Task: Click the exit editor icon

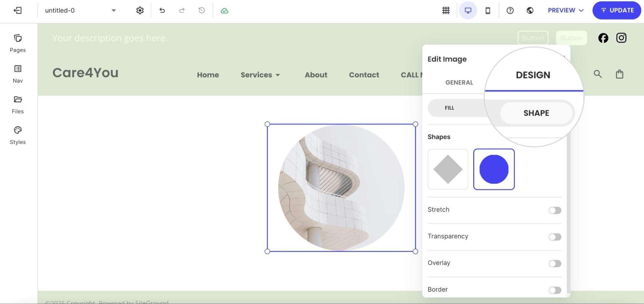Action: click(18, 10)
